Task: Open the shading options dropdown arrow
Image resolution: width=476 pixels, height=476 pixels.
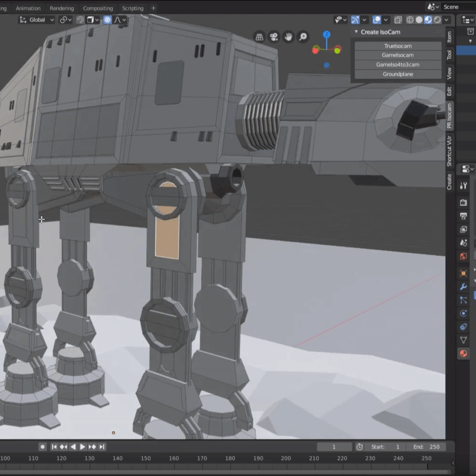Action: (446, 20)
